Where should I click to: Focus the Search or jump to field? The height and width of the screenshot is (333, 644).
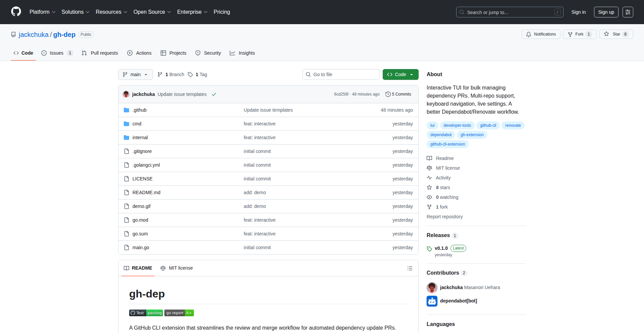[x=510, y=12]
